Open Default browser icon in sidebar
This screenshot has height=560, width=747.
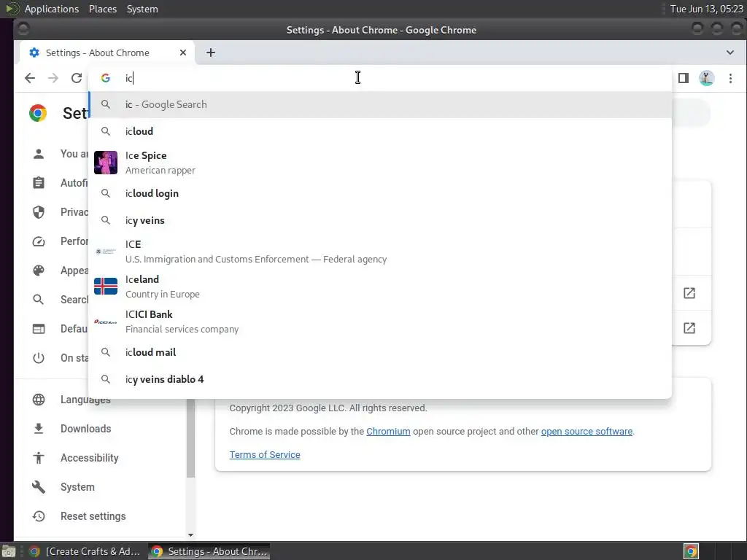pyautogui.click(x=39, y=329)
